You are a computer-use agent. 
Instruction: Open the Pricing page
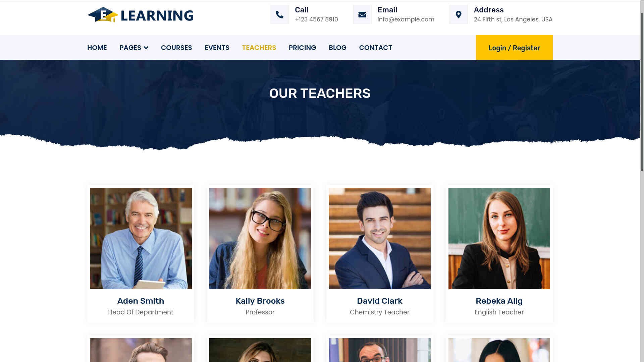302,48
